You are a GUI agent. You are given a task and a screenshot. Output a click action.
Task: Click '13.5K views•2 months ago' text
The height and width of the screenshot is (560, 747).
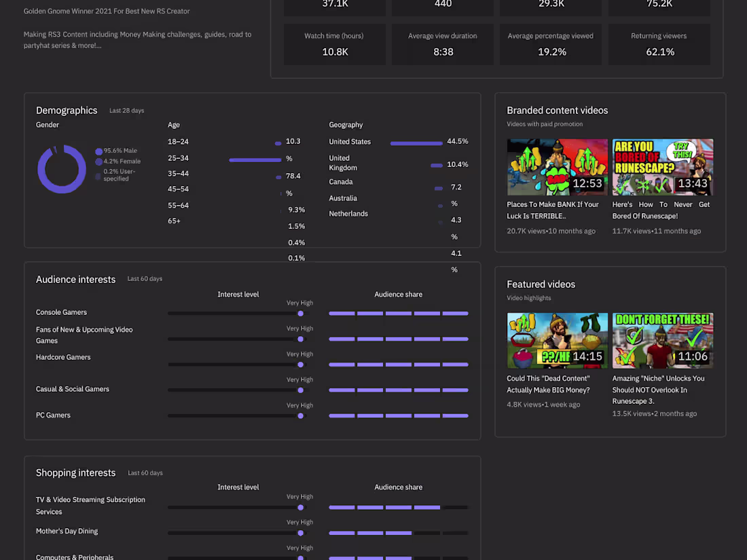click(x=655, y=414)
